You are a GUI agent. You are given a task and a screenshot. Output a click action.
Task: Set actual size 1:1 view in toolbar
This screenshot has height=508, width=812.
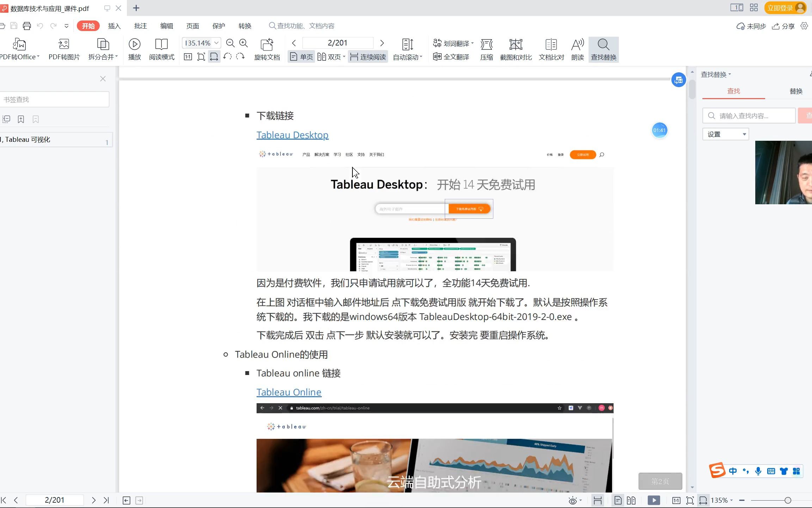click(x=188, y=57)
